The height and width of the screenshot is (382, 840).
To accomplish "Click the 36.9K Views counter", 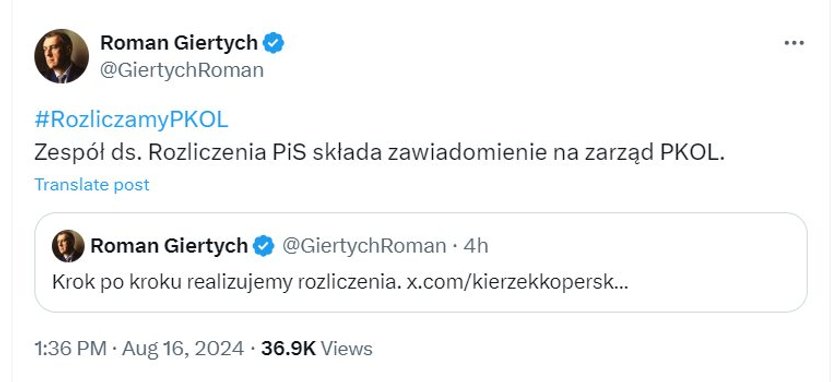I will (317, 349).
